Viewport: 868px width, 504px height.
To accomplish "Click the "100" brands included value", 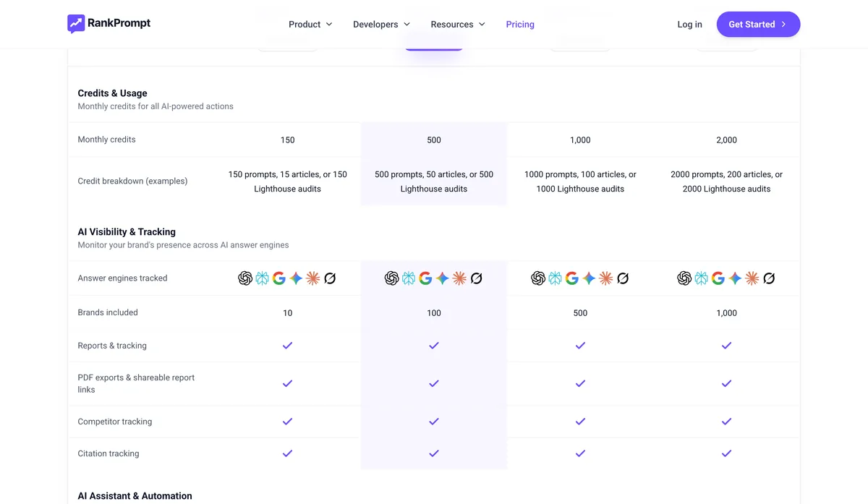I will click(434, 313).
